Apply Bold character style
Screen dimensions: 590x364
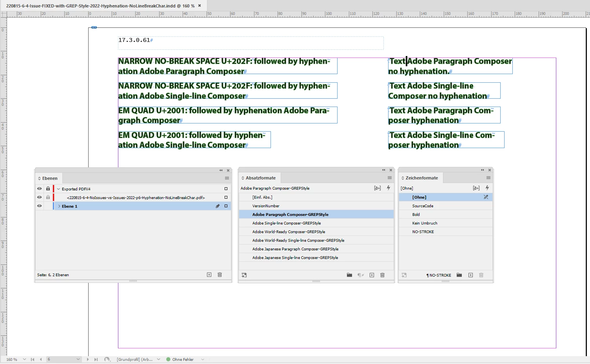click(446, 214)
